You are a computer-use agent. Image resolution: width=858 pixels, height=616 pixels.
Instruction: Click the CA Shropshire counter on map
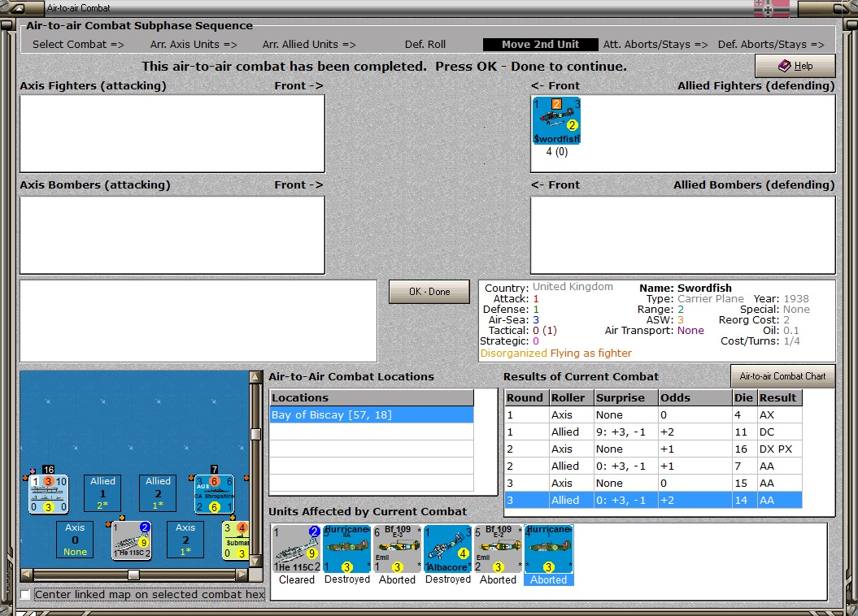(215, 494)
